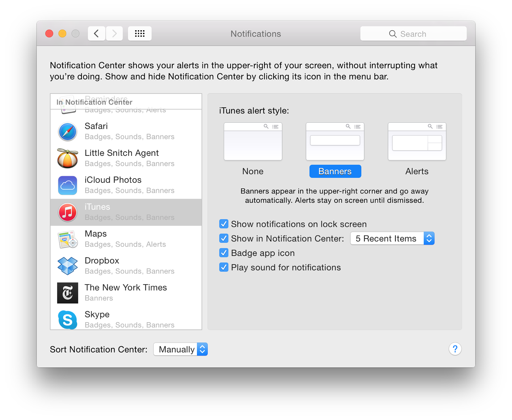Select Safari in the app list

tap(126, 132)
